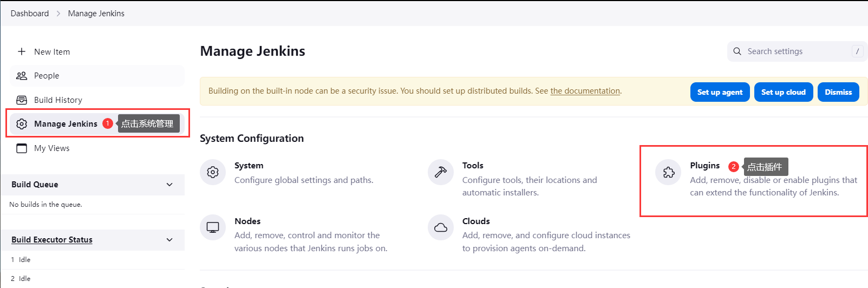Click the Plugins puzzle piece icon
This screenshot has width=868, height=288.
click(669, 172)
